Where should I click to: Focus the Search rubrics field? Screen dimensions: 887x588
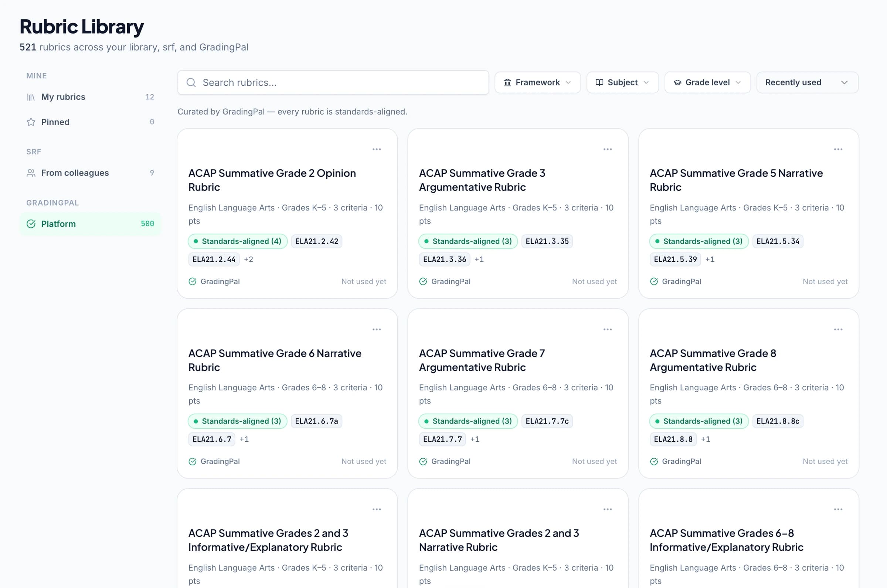pos(333,82)
